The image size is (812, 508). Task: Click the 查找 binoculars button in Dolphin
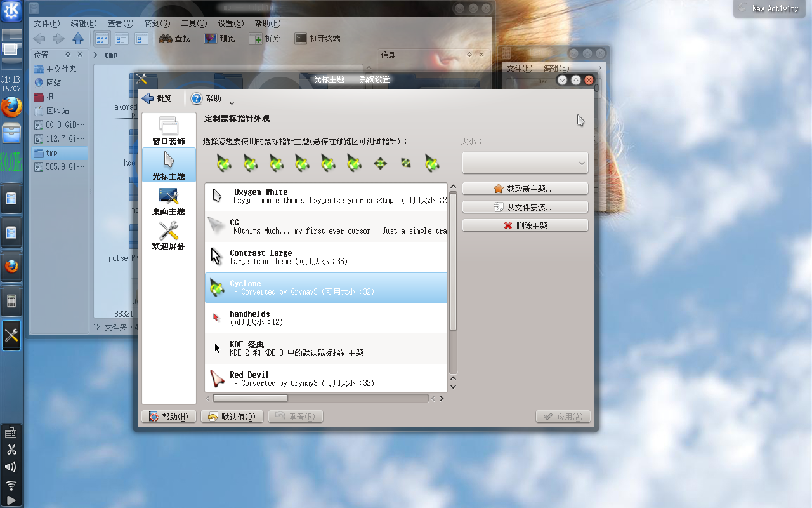click(174, 39)
